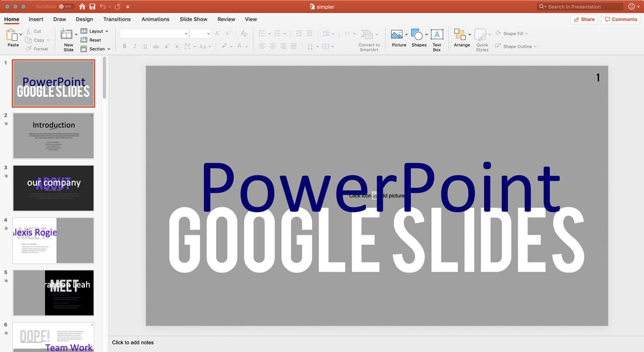
Task: Click Convert to SmartArt
Action: coord(369,40)
